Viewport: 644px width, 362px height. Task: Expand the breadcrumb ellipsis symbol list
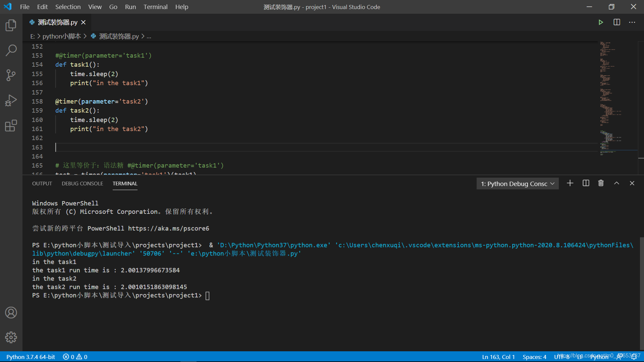(149, 36)
